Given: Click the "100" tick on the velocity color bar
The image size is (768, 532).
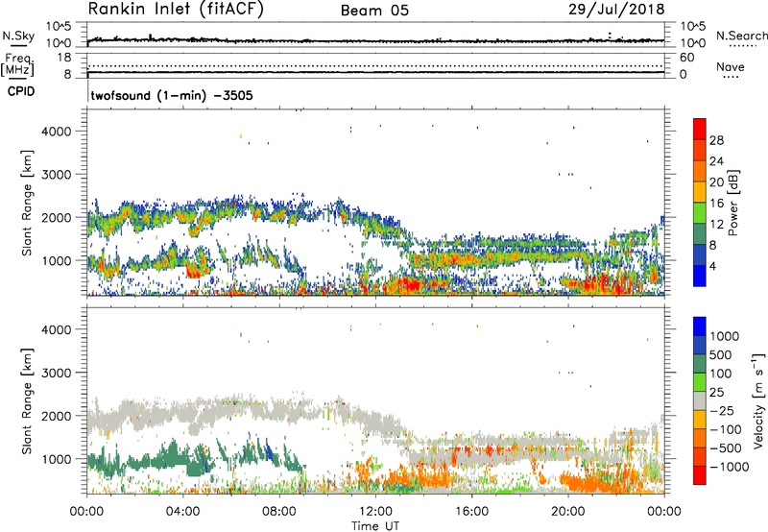Looking at the screenshot, I should tap(721, 374).
